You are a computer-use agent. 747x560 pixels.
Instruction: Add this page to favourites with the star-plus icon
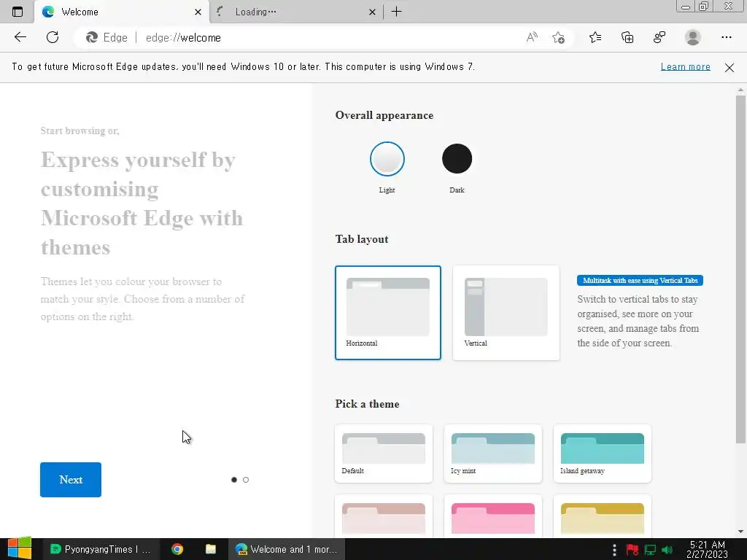coord(558,37)
